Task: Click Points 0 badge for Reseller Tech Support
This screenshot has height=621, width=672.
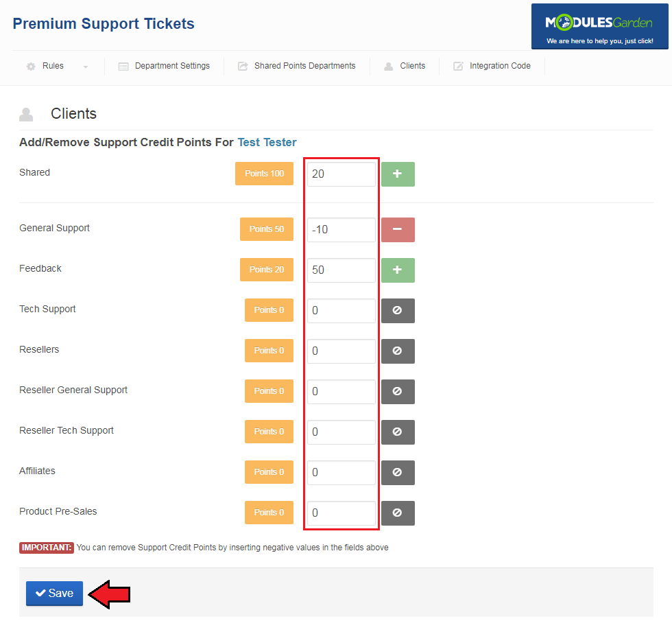Action: [269, 432]
